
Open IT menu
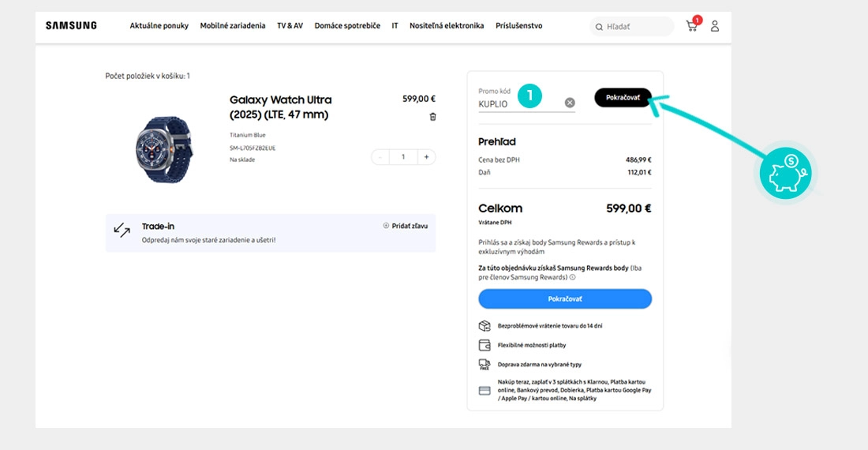(395, 25)
